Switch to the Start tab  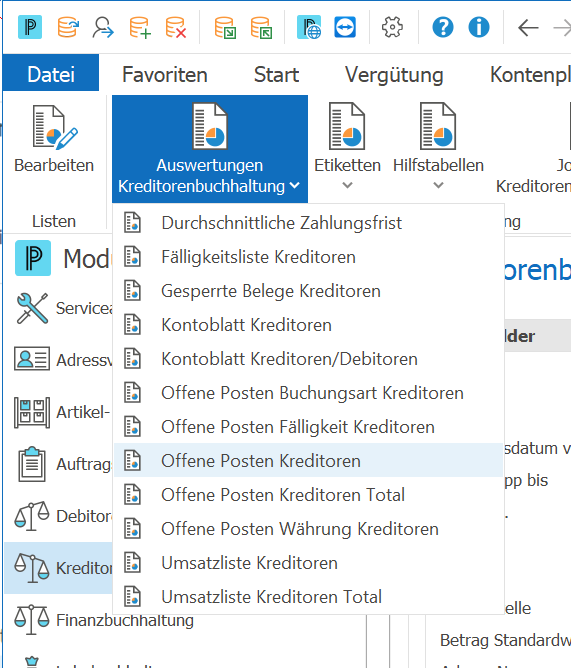click(x=277, y=75)
